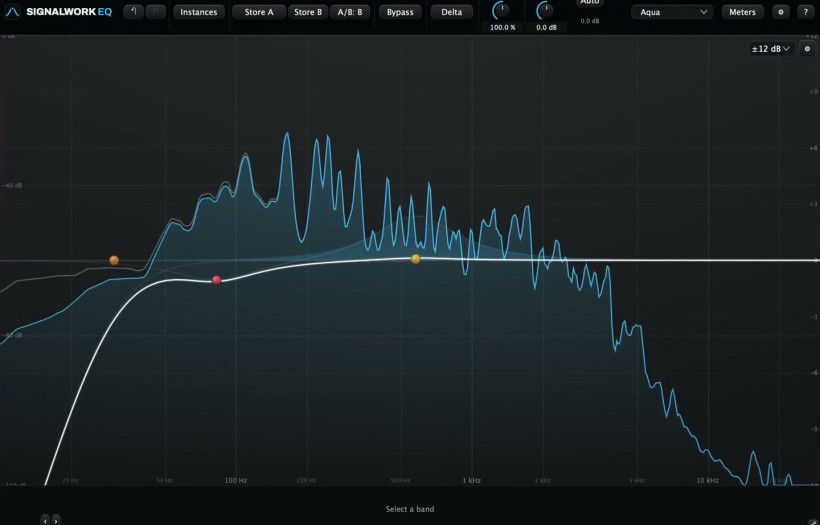820x525 pixels.
Task: Toggle Delta listening mode
Action: pyautogui.click(x=451, y=12)
